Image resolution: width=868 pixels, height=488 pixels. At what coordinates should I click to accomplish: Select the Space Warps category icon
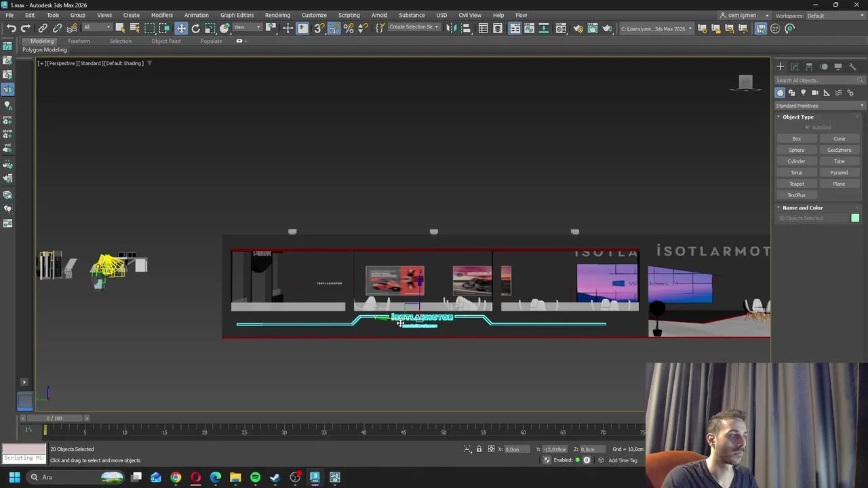[839, 93]
